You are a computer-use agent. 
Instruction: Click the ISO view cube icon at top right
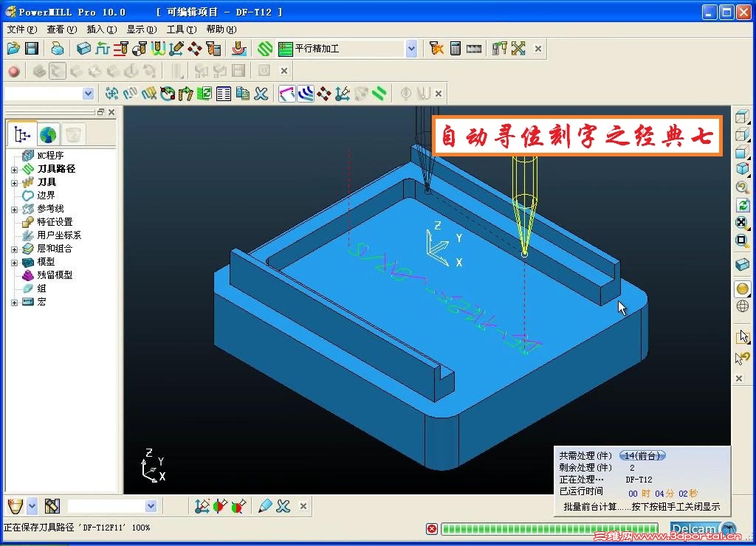click(x=743, y=169)
